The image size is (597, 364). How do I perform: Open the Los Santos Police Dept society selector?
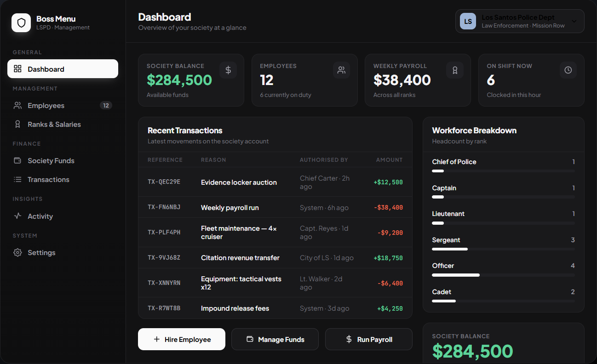520,21
